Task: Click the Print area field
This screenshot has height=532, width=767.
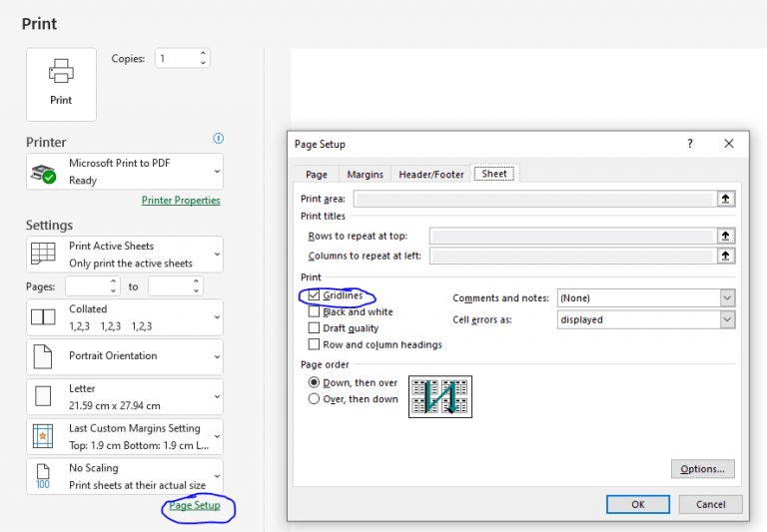Action: pos(535,199)
